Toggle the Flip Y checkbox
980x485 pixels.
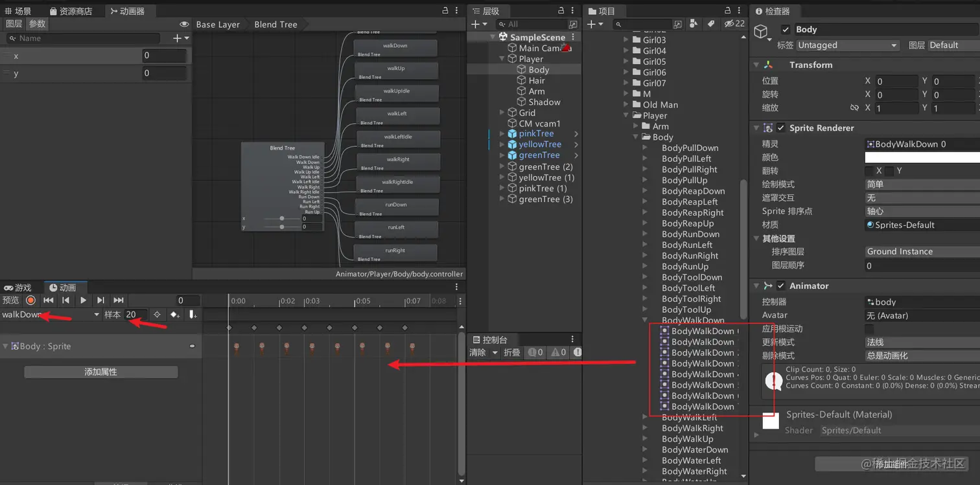[889, 171]
